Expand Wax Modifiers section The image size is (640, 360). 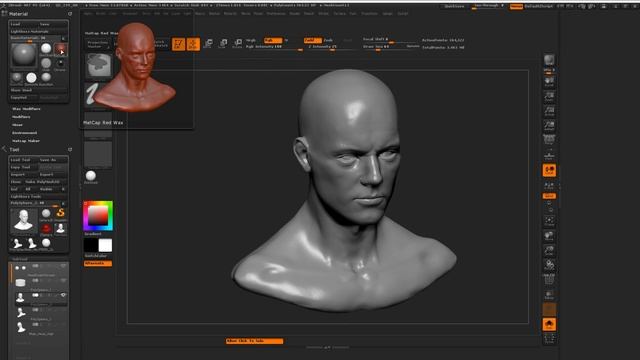pyautogui.click(x=26, y=109)
